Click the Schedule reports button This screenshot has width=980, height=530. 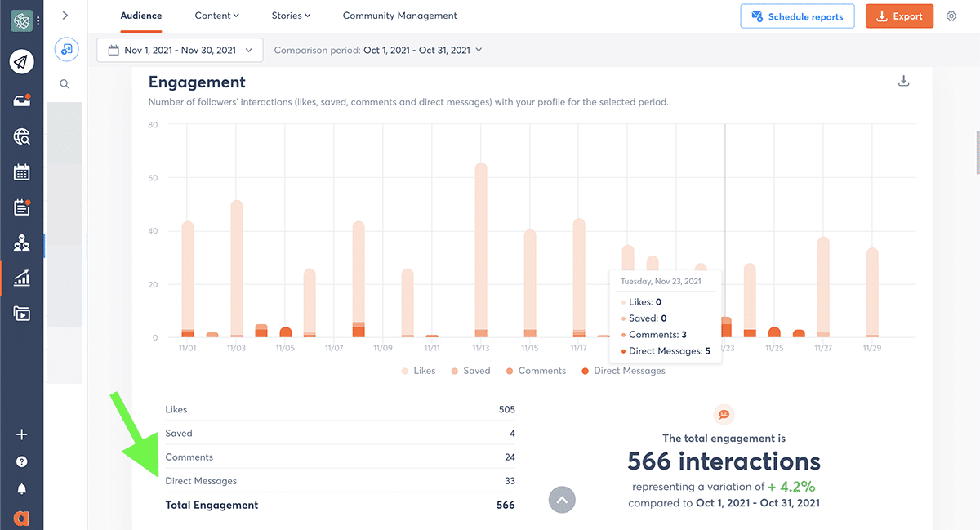coord(797,16)
